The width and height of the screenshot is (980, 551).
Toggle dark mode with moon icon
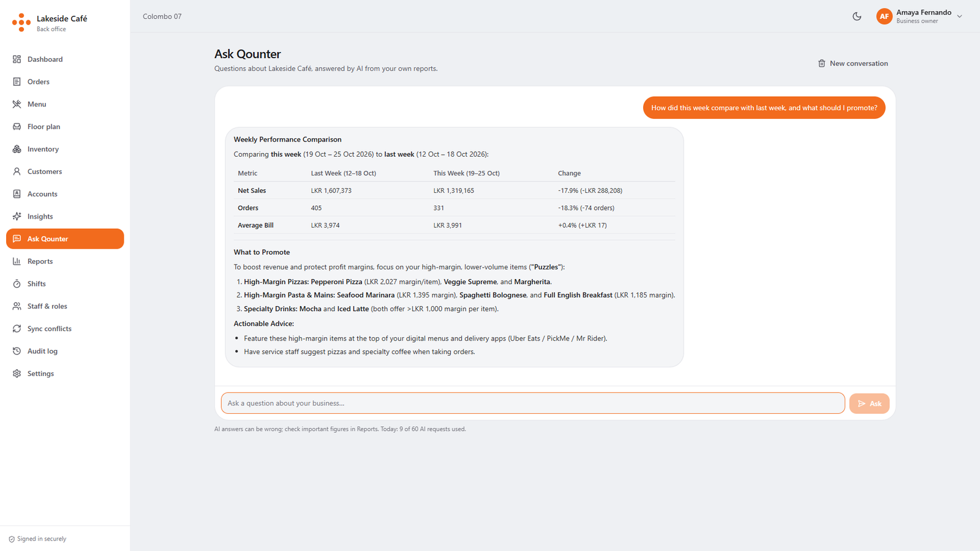click(x=857, y=17)
